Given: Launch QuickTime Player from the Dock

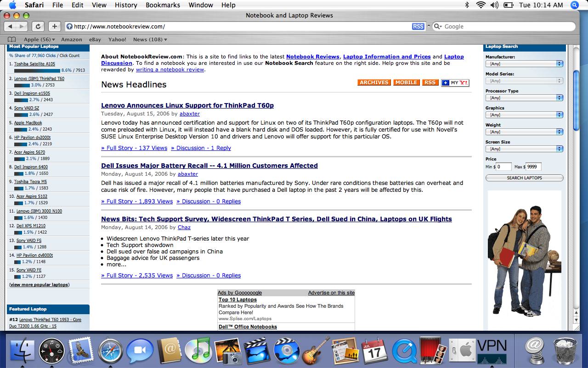Looking at the screenshot, I should click(404, 351).
